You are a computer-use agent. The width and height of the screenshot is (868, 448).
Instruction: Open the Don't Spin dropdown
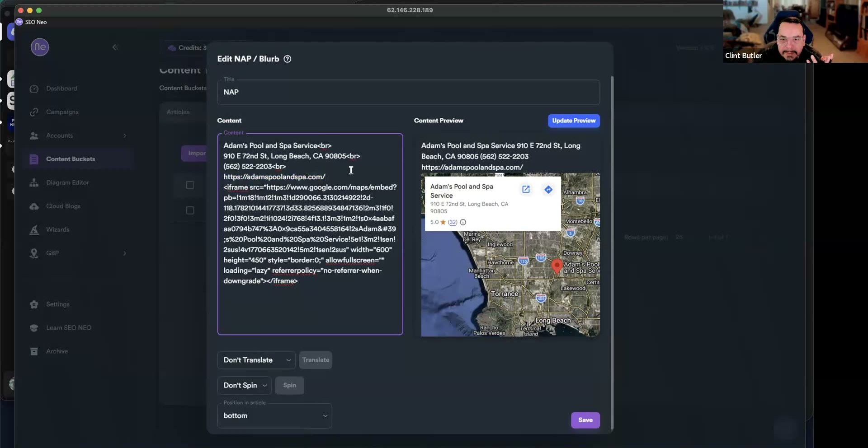(244, 385)
